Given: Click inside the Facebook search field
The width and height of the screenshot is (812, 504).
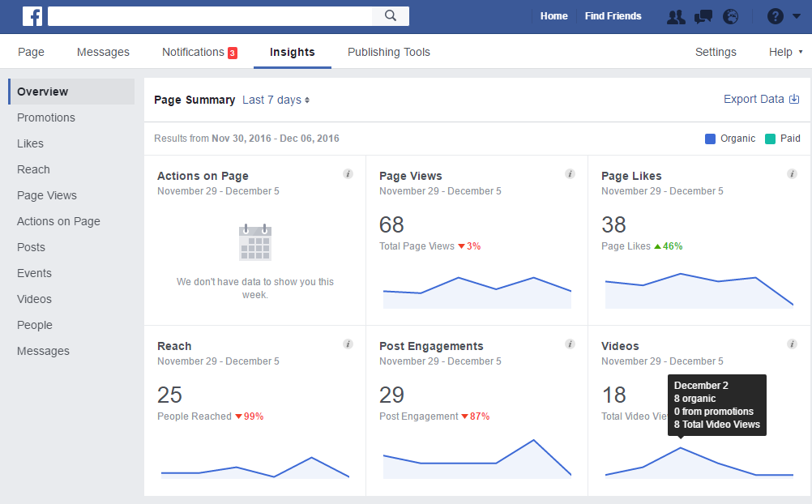Looking at the screenshot, I should tap(210, 16).
